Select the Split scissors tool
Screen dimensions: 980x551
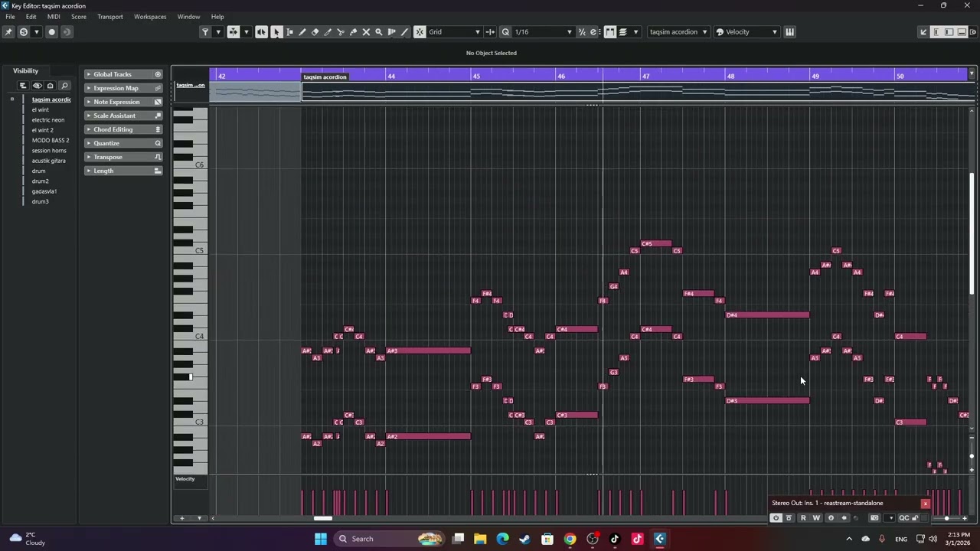click(341, 32)
